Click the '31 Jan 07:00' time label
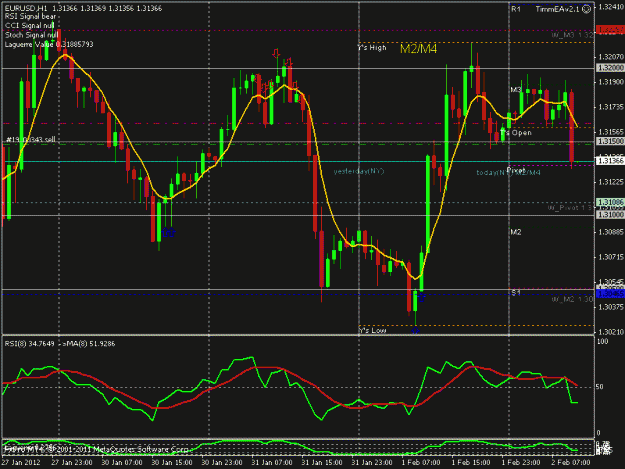The width and height of the screenshot is (625, 469). (x=272, y=462)
